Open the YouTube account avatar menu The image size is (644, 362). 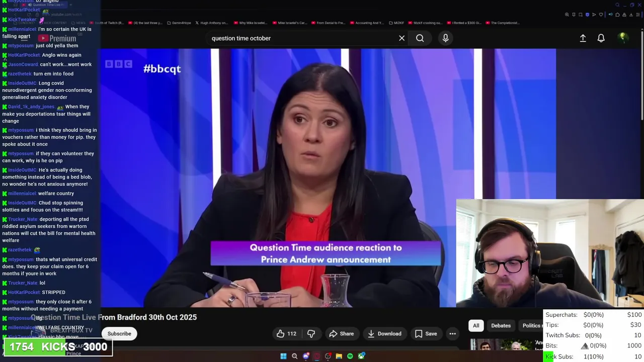tap(623, 38)
